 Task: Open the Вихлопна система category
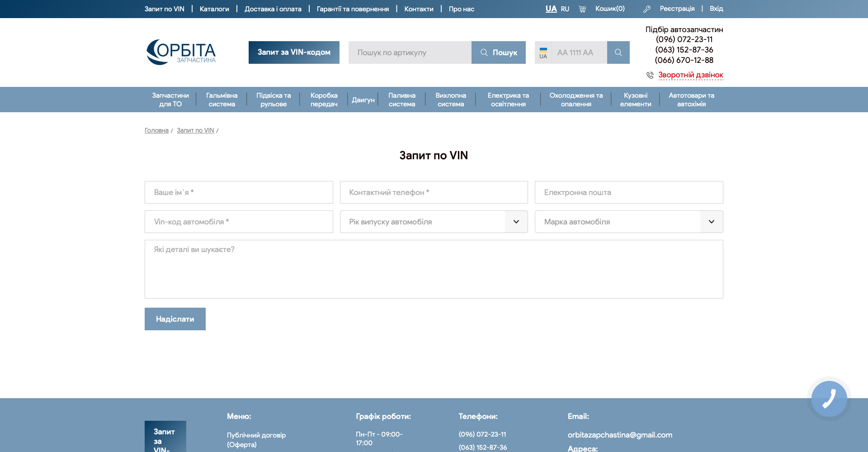[x=451, y=100]
